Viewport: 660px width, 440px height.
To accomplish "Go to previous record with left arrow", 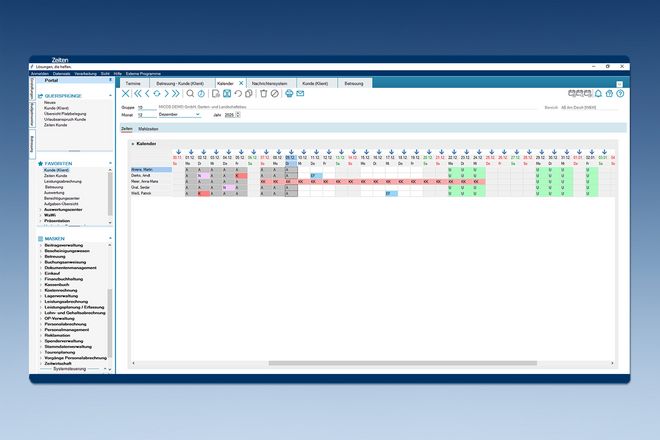I will coord(147,93).
